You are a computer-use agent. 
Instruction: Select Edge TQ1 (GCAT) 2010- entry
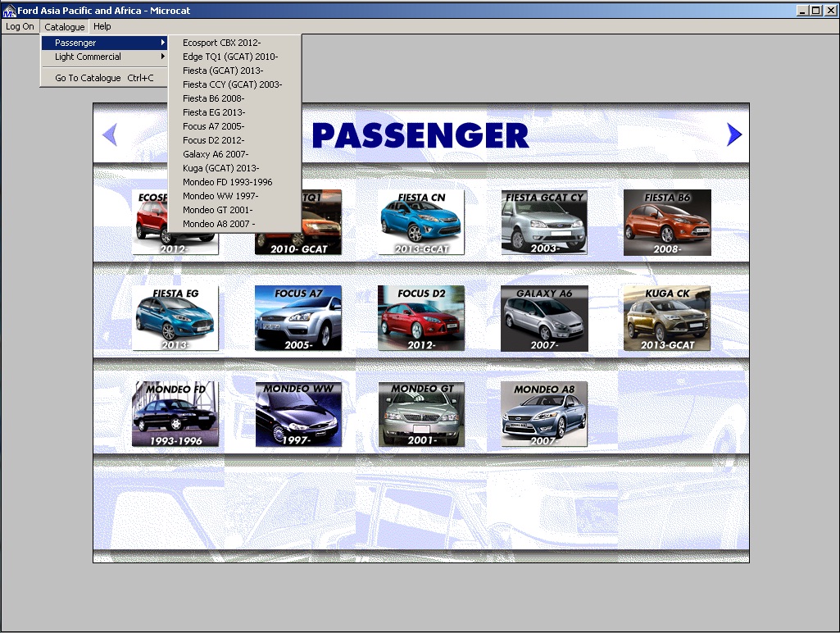pyautogui.click(x=234, y=57)
